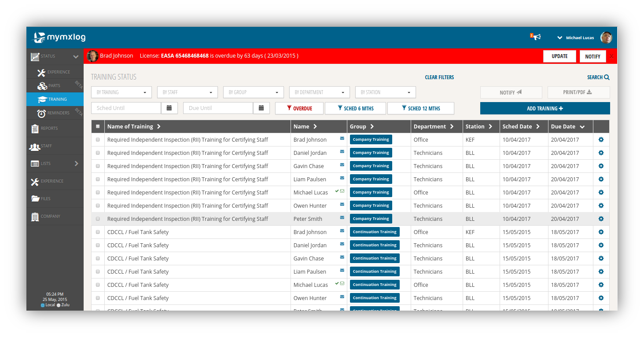
Task: Click the Add Training button
Action: point(545,109)
